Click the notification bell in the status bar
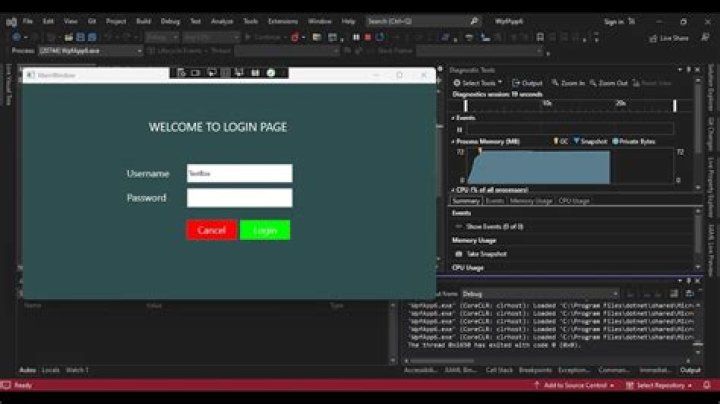 [x=706, y=385]
